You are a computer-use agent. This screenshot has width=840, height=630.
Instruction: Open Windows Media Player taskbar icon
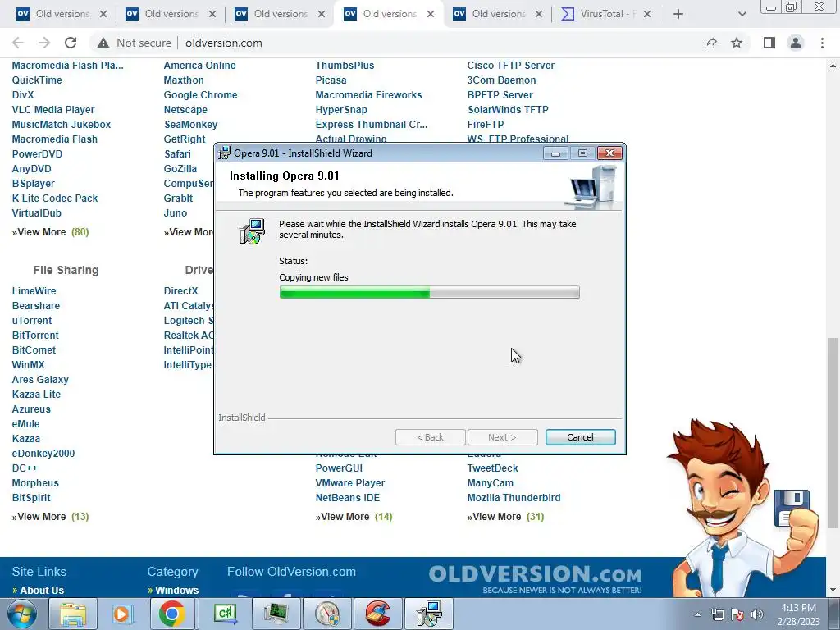point(121,614)
